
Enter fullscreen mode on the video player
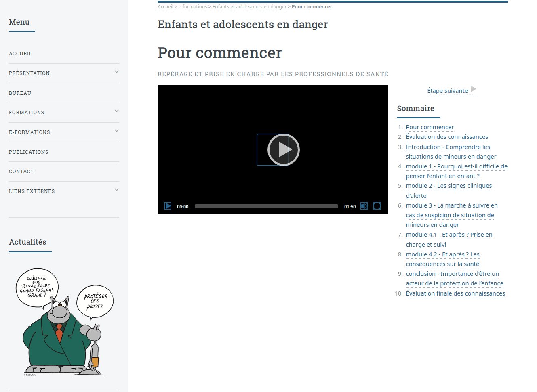tap(377, 206)
